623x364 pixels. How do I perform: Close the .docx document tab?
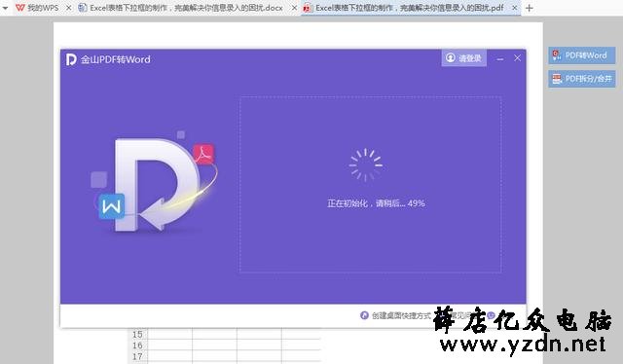point(294,8)
